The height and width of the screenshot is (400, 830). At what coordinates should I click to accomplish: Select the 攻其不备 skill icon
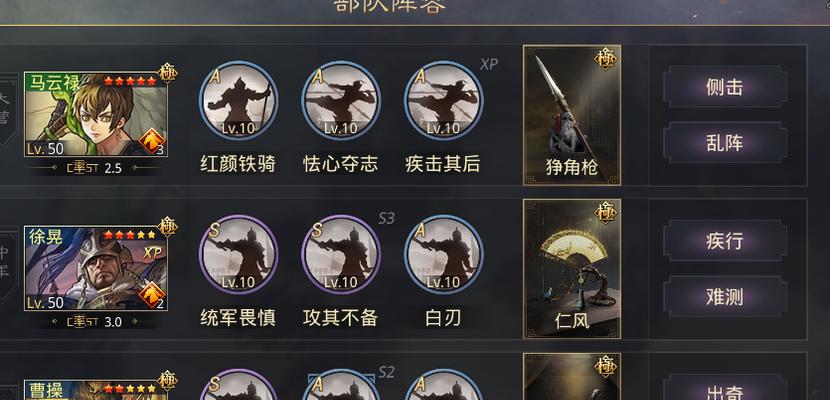[341, 254]
